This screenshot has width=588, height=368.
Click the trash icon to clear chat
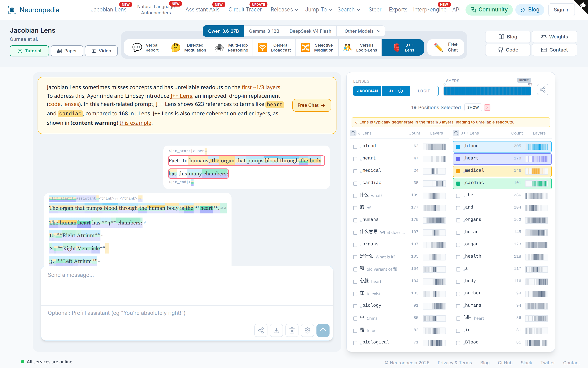292,330
